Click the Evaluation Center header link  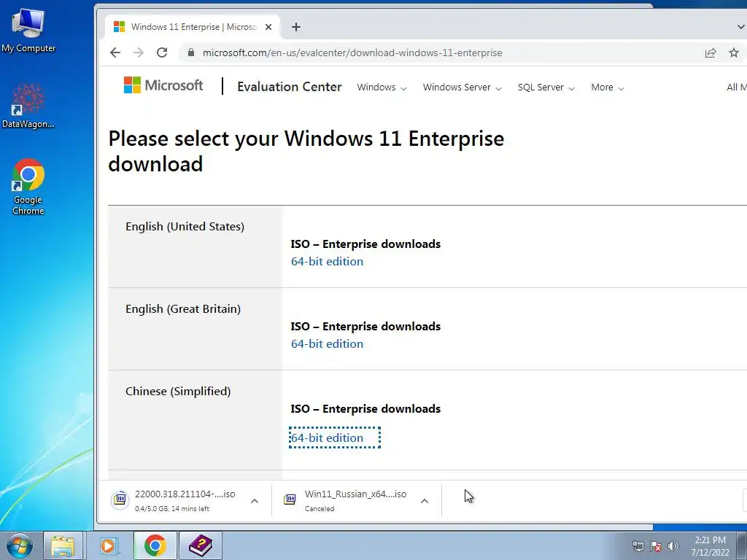(x=289, y=87)
